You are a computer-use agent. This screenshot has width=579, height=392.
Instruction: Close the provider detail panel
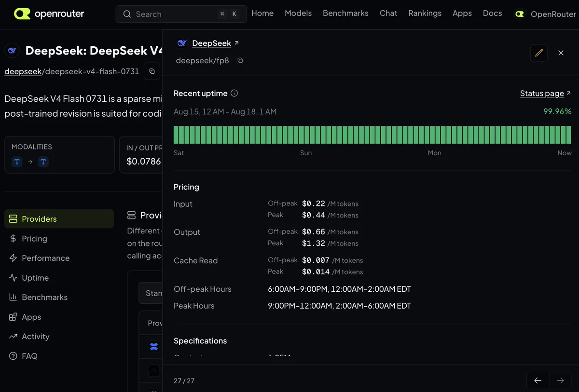point(561,53)
